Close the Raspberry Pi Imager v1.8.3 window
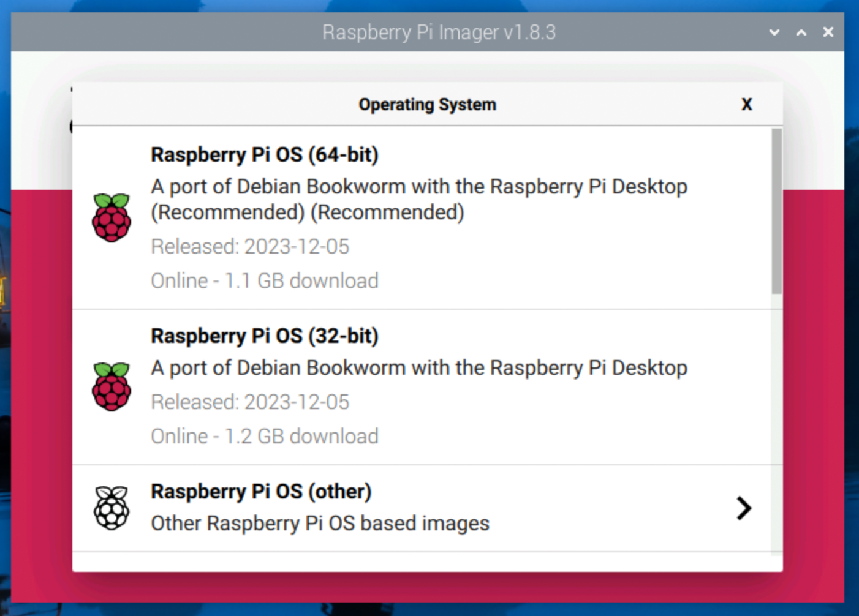Screen dimensions: 859x616 click(x=828, y=32)
